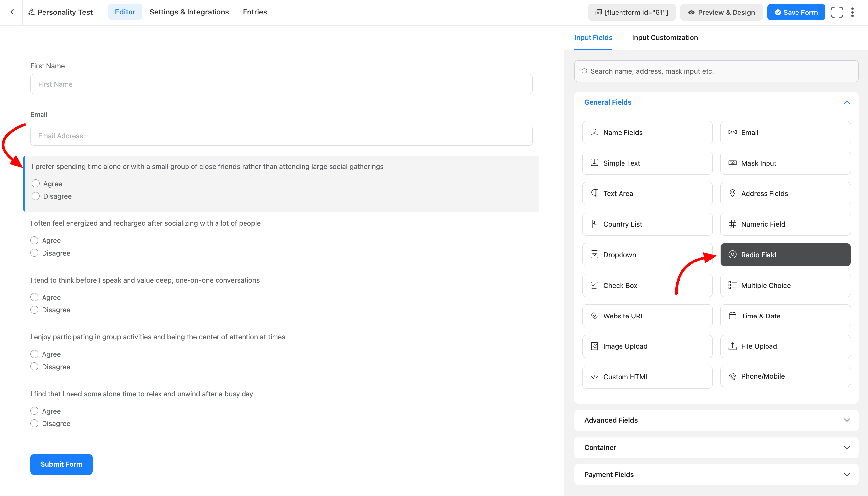
Task: Add the Phone/Mobile field
Action: click(x=785, y=376)
